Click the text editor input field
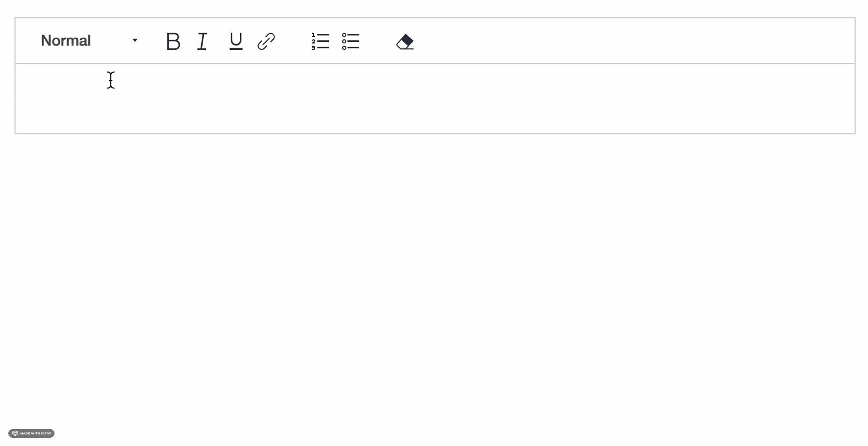Image resolution: width=868 pixels, height=446 pixels. coord(434,98)
